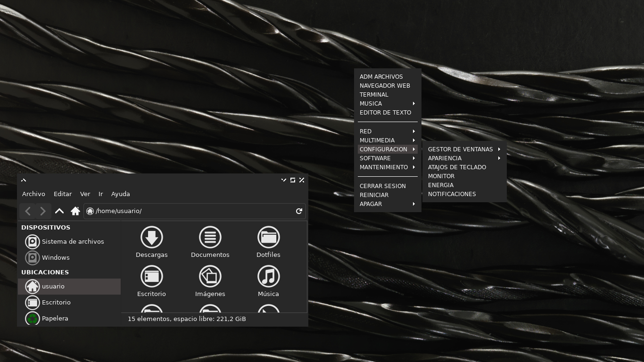Open NOTIFICACIONES settings from submenu
Image resolution: width=644 pixels, height=362 pixels.
pos(464,194)
